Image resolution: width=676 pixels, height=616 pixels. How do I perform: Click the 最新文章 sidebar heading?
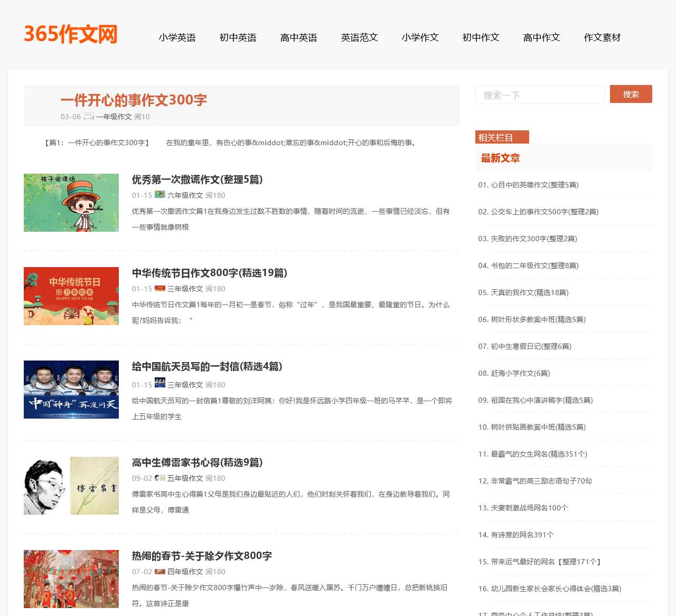(x=500, y=158)
